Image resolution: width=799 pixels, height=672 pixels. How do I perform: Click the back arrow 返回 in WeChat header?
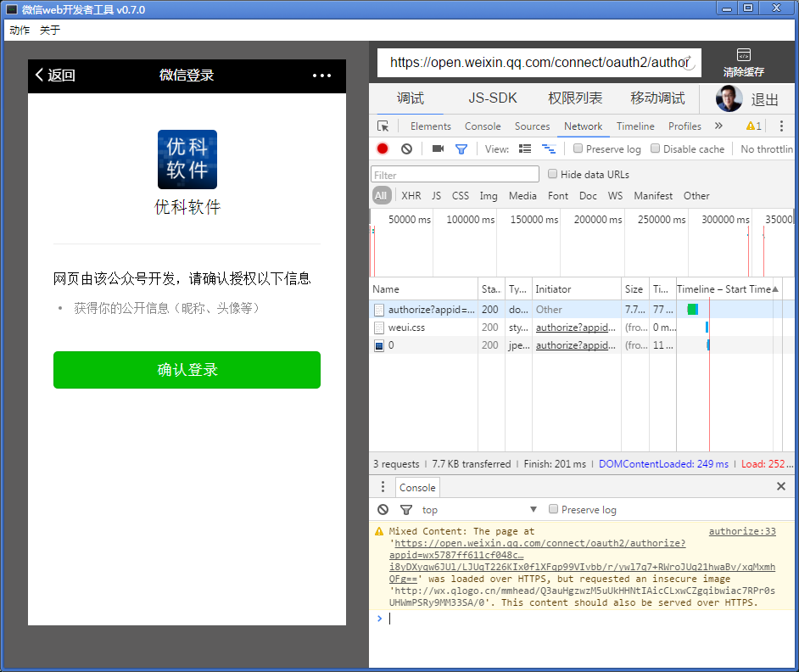(x=55, y=75)
